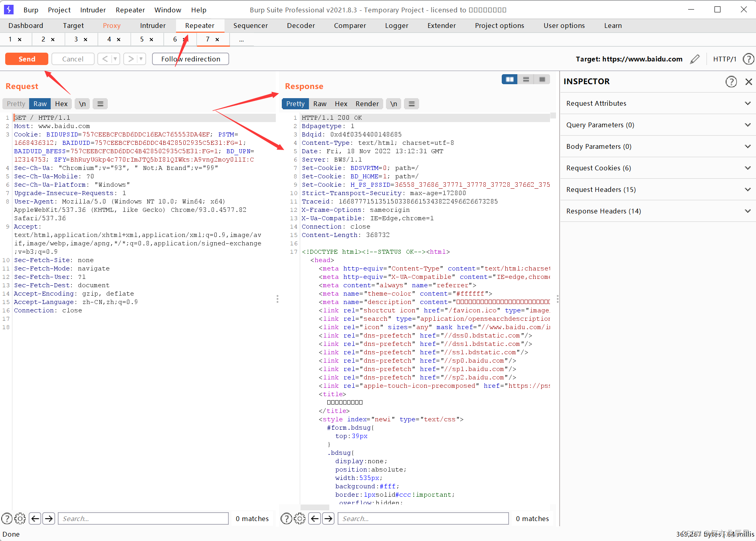The height and width of the screenshot is (541, 756).
Task: Open forward history dropdown arrow
Action: [x=141, y=59]
